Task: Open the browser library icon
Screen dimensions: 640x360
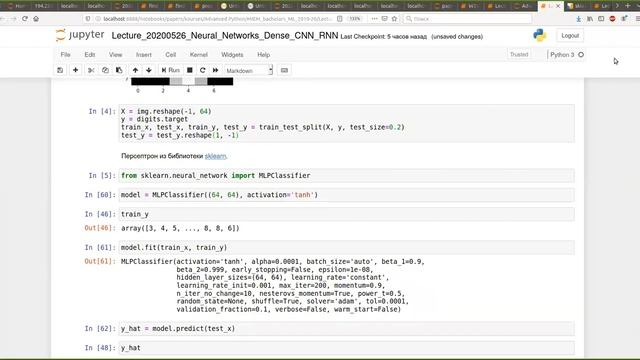Action: (590, 19)
